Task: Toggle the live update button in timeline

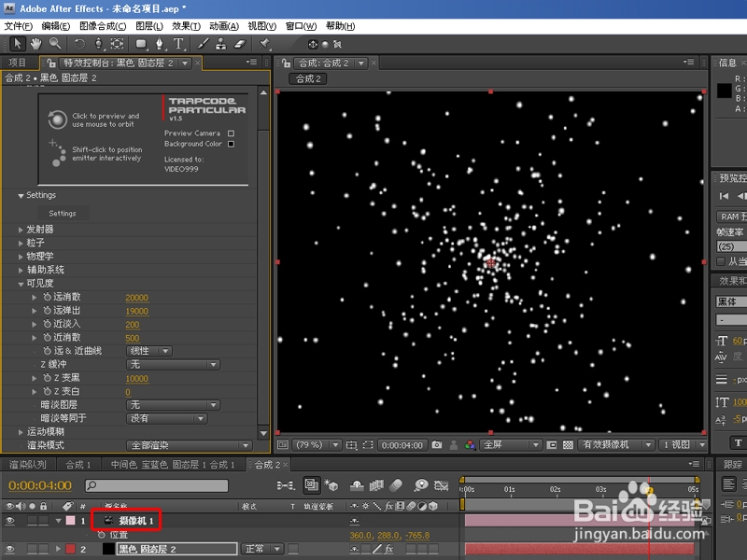Action: coord(312,485)
